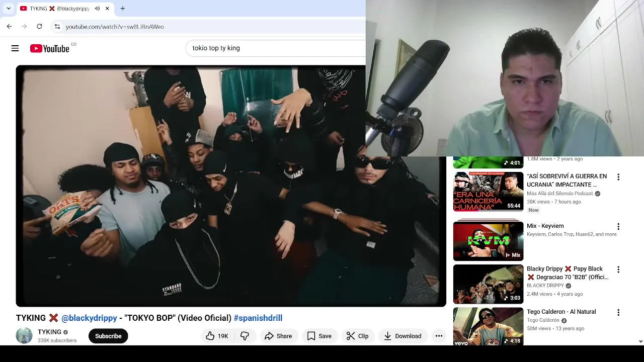644x362 pixels.
Task: Like the video with 19K likes
Action: point(217,336)
